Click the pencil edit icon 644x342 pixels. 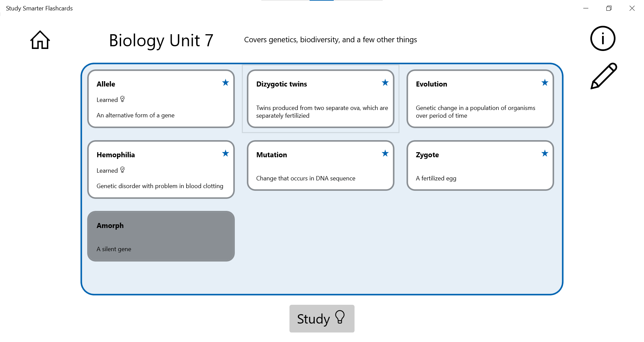pyautogui.click(x=603, y=76)
